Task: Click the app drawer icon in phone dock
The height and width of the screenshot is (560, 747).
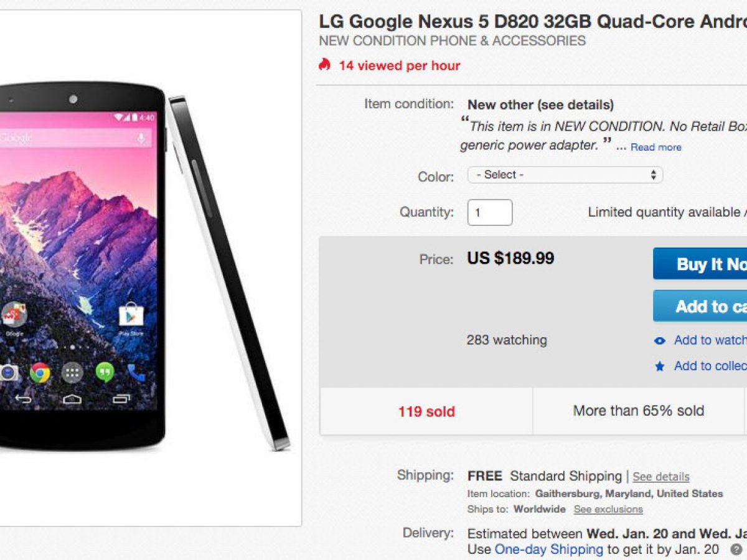Action: tap(72, 372)
